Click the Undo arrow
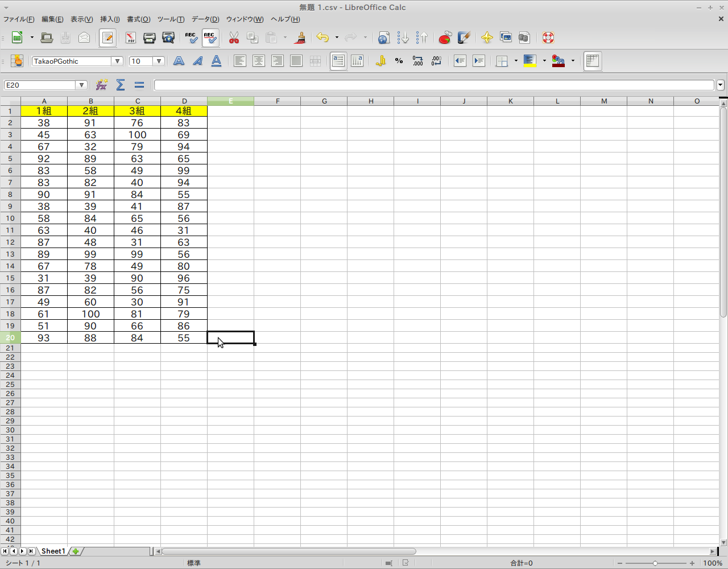This screenshot has height=569, width=728. coord(322,38)
